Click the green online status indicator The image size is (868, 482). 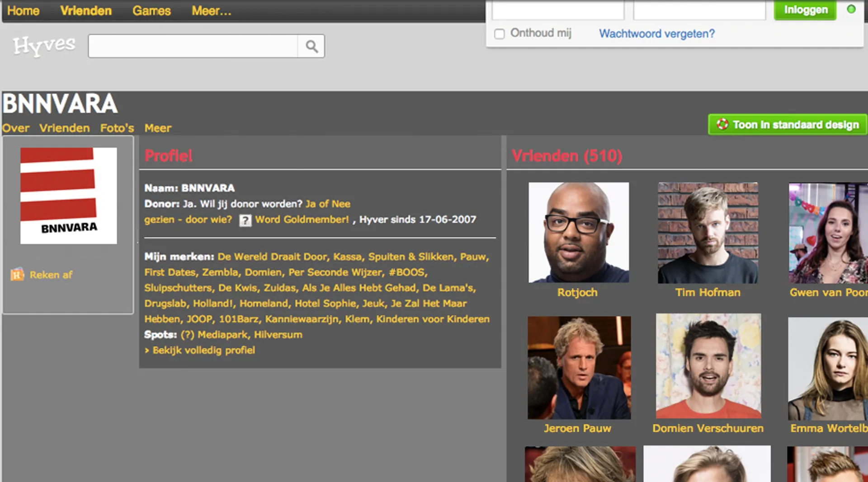click(x=851, y=9)
